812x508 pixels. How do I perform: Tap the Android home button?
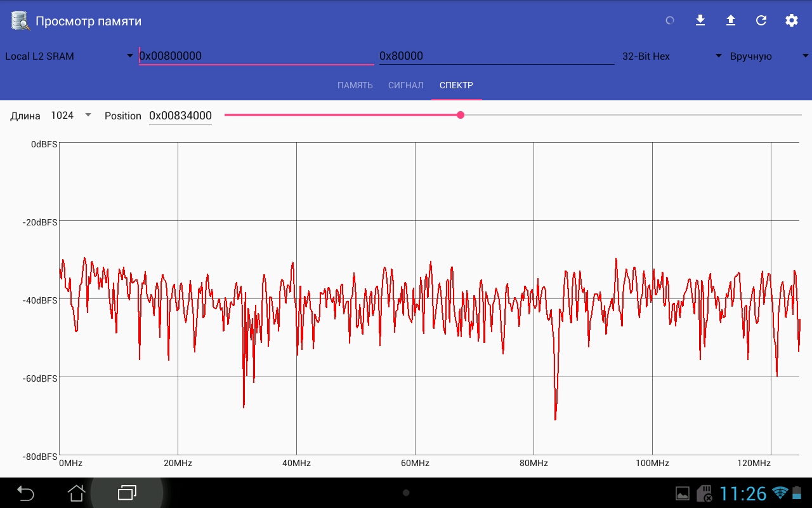pos(76,493)
